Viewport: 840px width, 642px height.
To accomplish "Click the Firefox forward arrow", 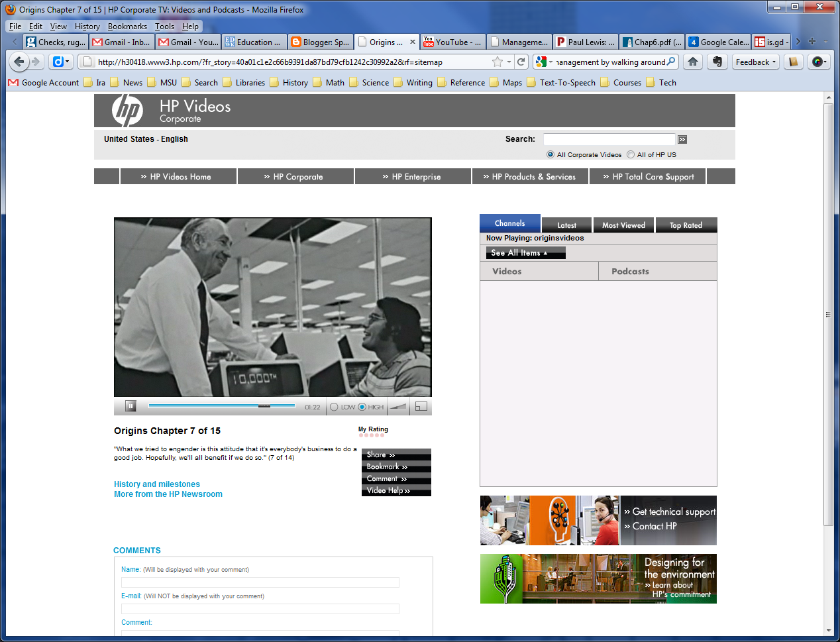I will tap(36, 62).
